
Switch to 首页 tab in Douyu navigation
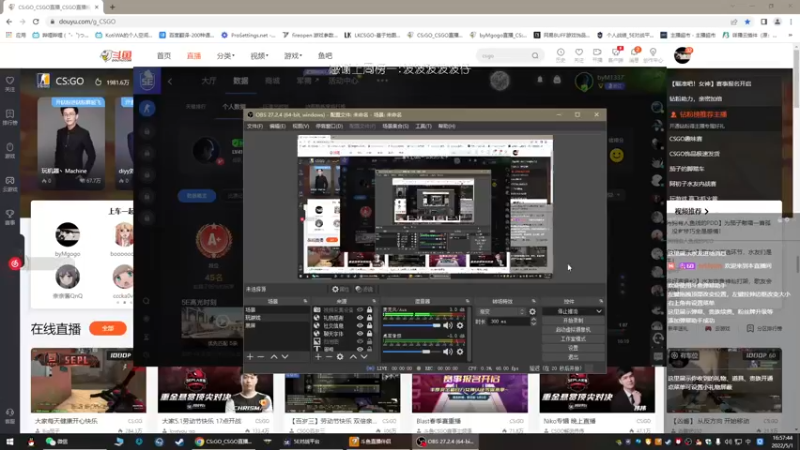click(x=164, y=56)
